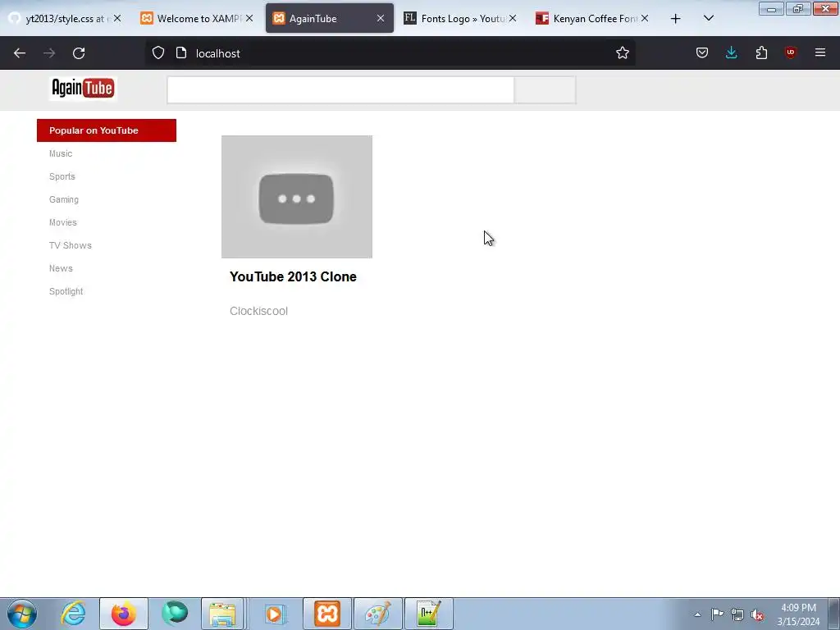Click the placeholder video thumbnail
The image size is (840, 630).
(297, 197)
